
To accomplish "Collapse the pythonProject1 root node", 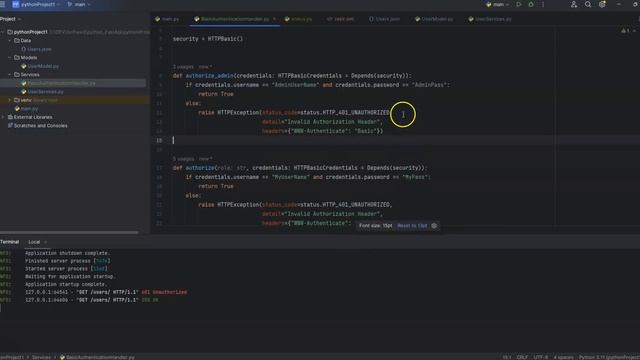I will coord(3,32).
